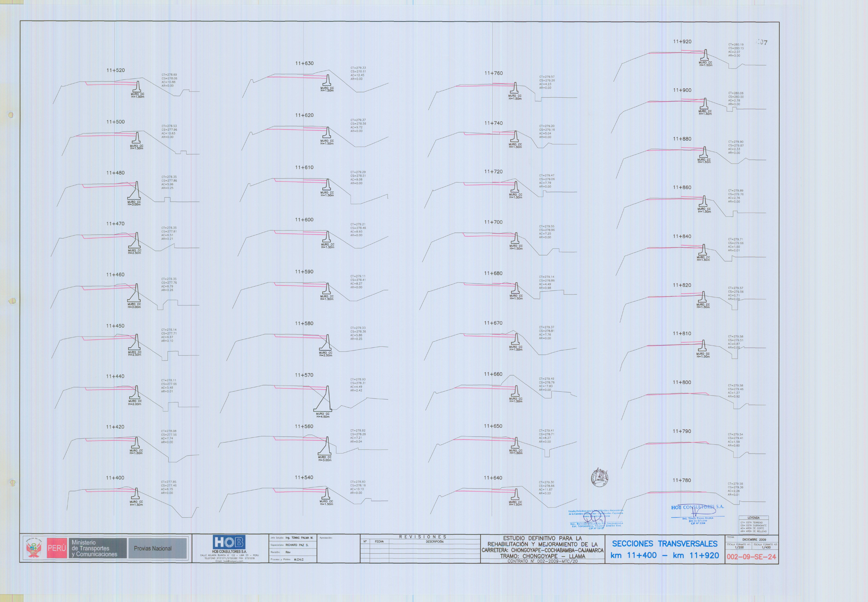This screenshot has height=602, width=868.
Task: Click section label '11+640'
Action: pyautogui.click(x=493, y=478)
